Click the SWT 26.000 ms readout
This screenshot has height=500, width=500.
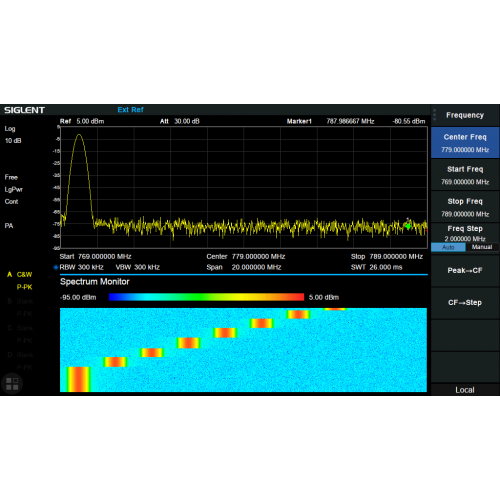(376, 267)
